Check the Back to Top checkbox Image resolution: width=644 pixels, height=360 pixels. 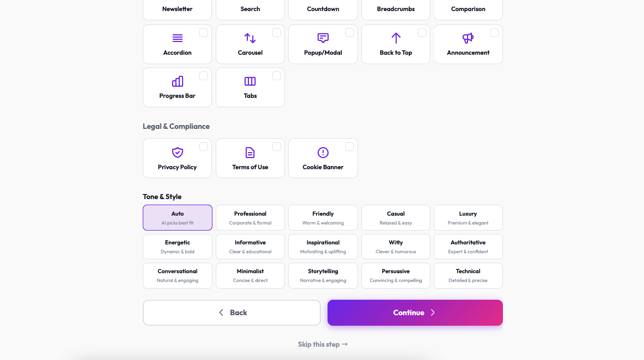click(422, 33)
